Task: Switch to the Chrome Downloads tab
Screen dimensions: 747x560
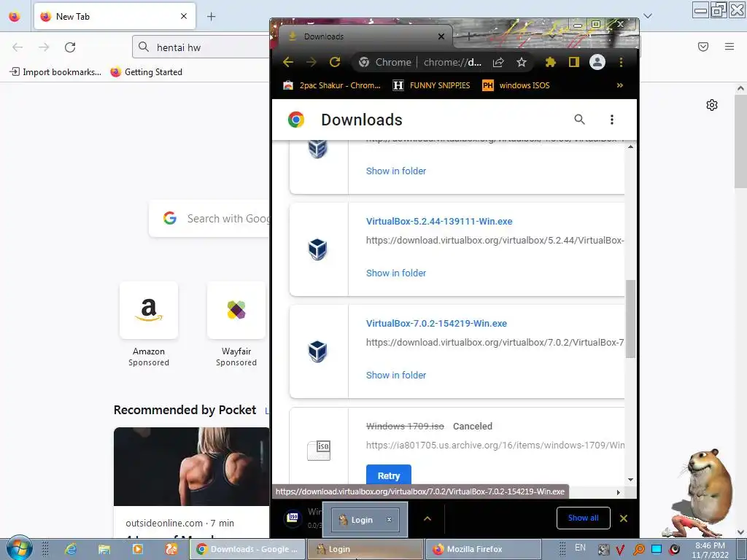Action: [365, 36]
